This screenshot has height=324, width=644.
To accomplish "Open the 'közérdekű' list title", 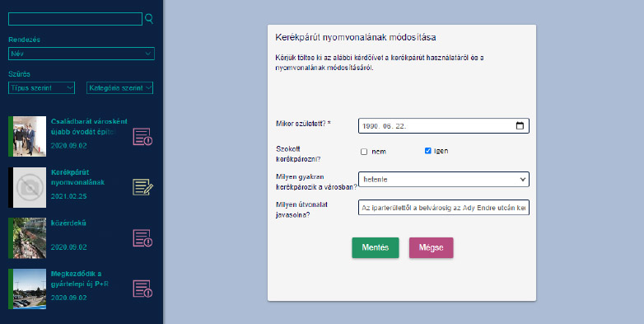I will [68, 223].
